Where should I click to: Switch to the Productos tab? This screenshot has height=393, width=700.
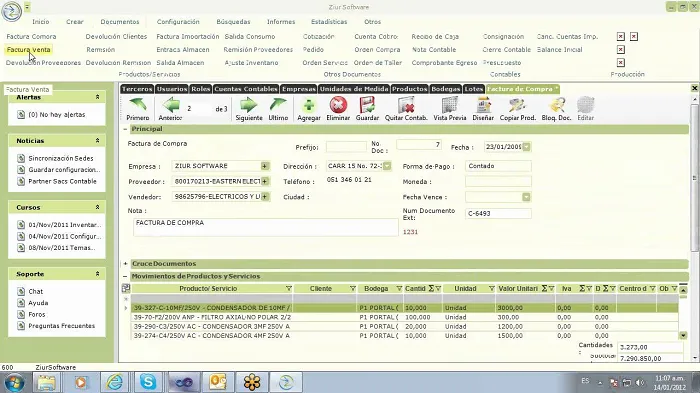pyautogui.click(x=410, y=89)
